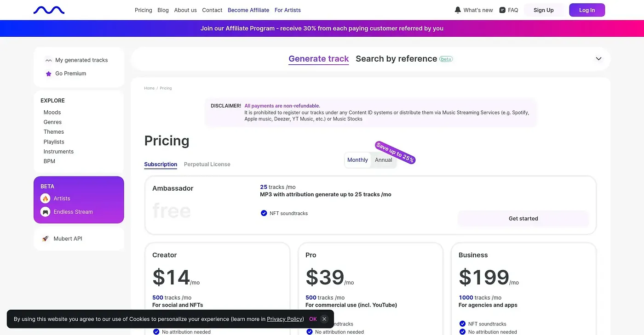Click the FAQ icon in header

(502, 10)
